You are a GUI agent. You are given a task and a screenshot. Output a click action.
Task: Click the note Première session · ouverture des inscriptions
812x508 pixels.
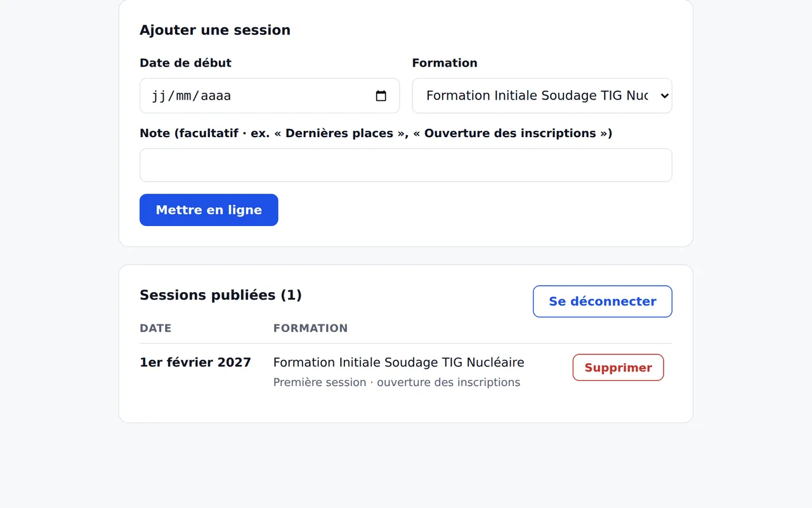pyautogui.click(x=396, y=382)
